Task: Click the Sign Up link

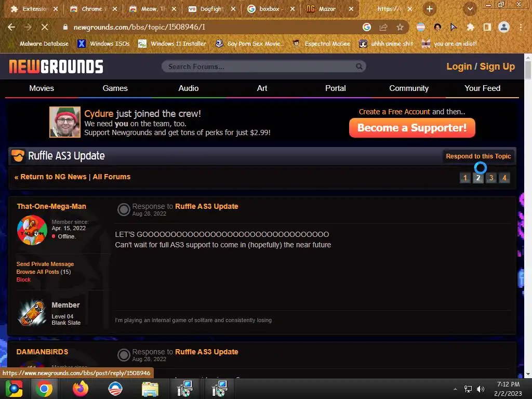Action: click(497, 66)
